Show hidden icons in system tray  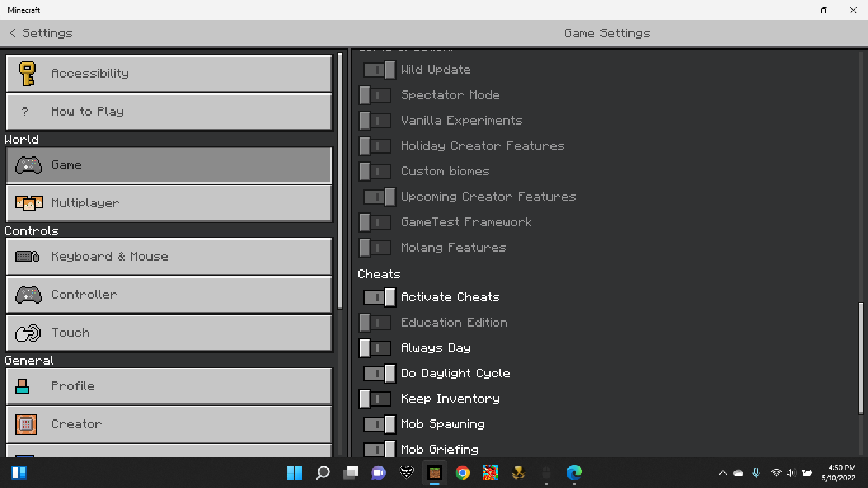point(722,473)
